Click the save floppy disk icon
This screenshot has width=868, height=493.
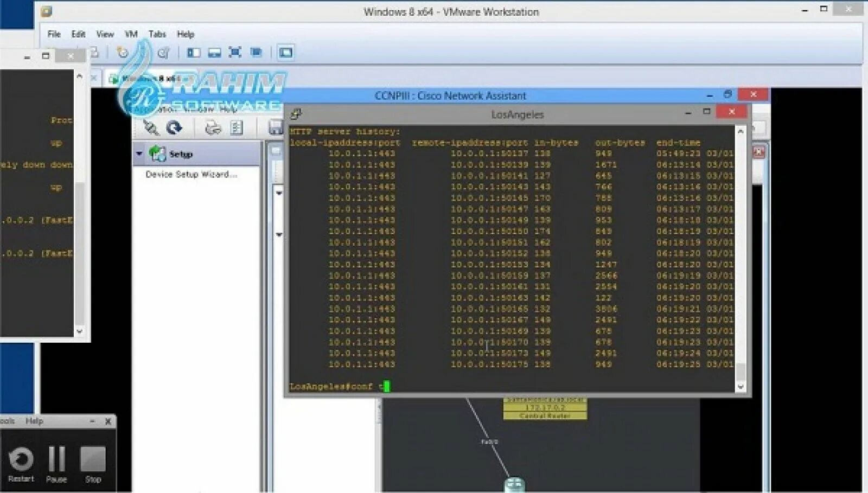coord(276,128)
